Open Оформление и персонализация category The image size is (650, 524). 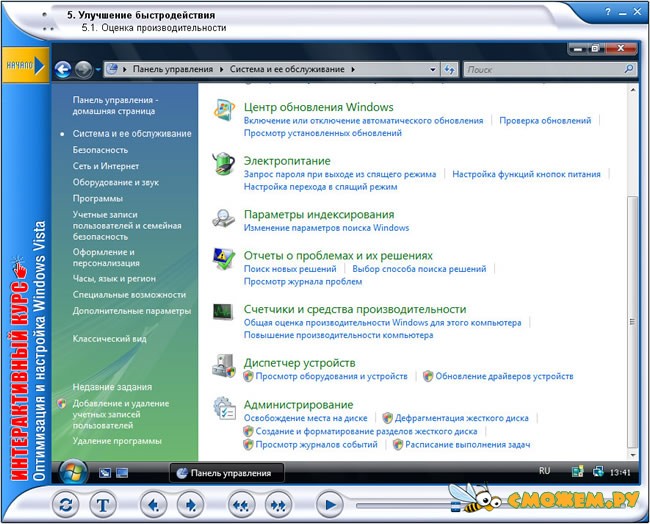click(x=106, y=257)
